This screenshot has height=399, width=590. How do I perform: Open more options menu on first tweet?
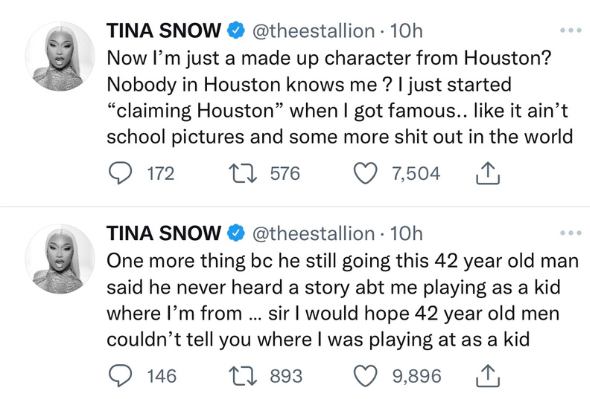(x=571, y=30)
